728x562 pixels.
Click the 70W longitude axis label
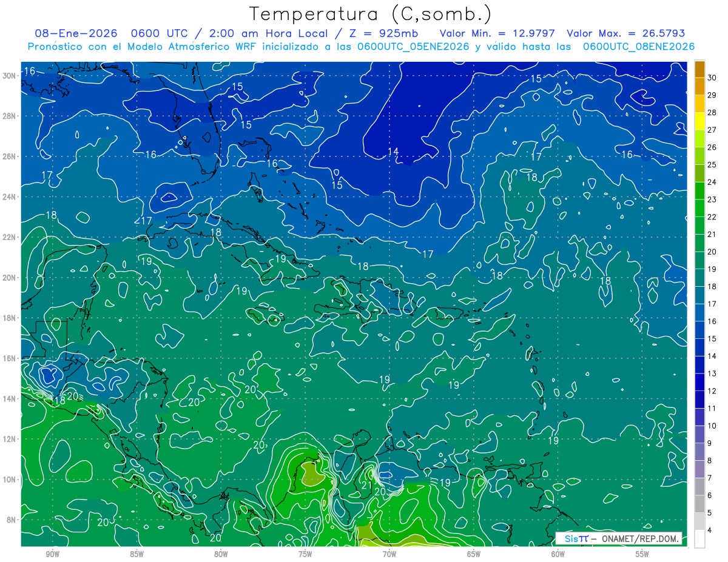389,554
